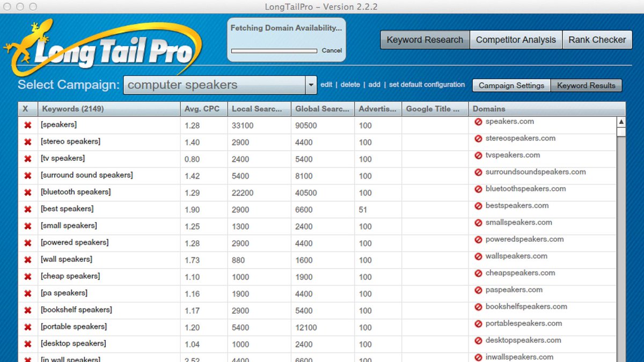Remove [bookshelf speakers] row with red X

click(x=28, y=310)
